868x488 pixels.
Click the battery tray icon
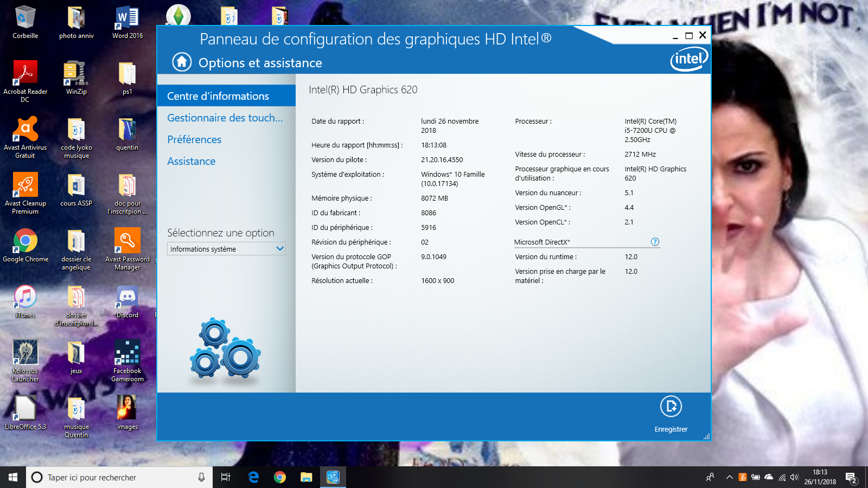click(756, 477)
